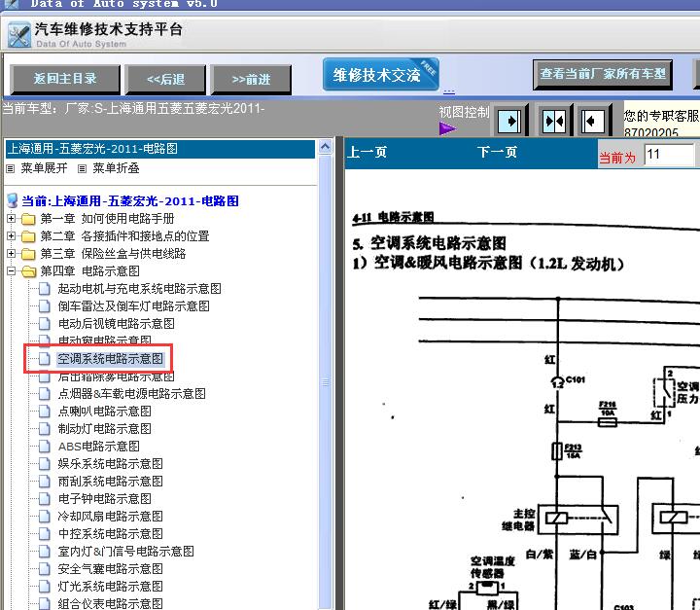Go to previous page with 上一页
Screen dimensions: 700x610
point(367,153)
